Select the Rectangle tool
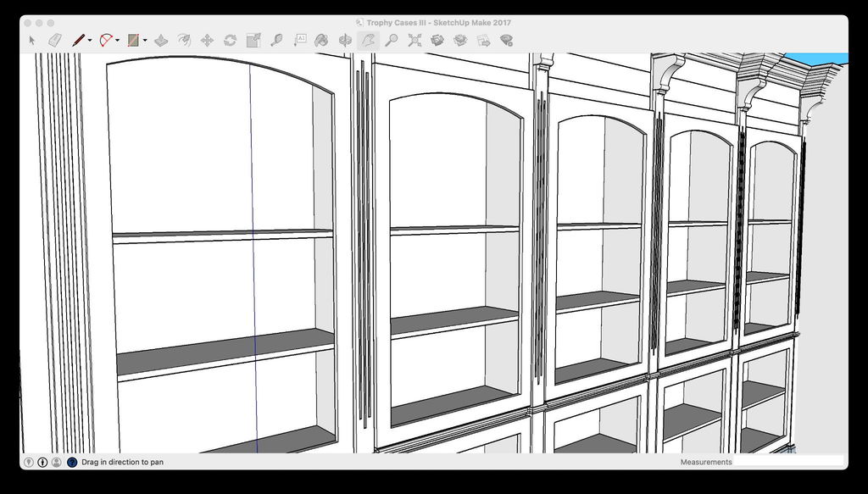The width and height of the screenshot is (868, 494). coord(134,40)
